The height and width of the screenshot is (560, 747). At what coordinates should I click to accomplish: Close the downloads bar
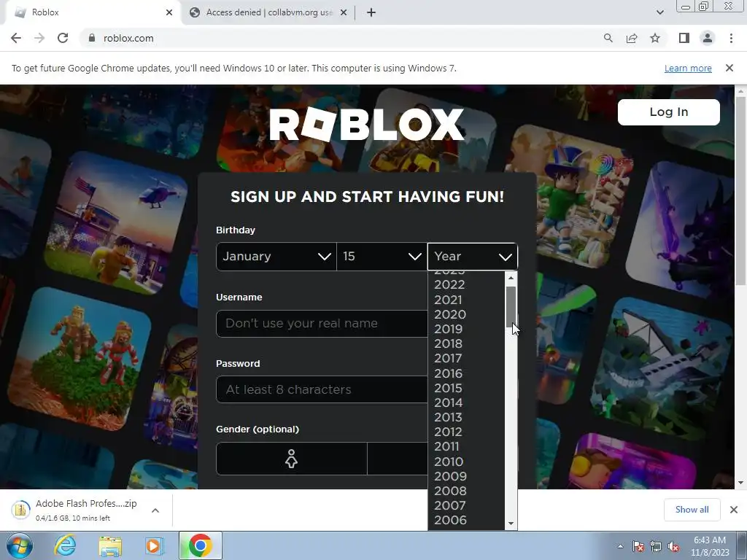734,510
